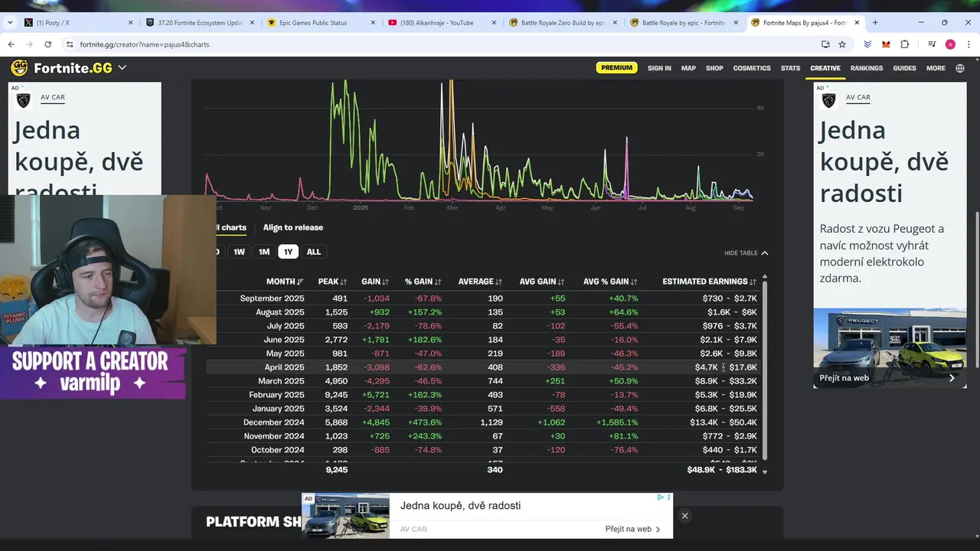
Task: Collapse table with HIDE TABLE chevron
Action: tap(764, 253)
